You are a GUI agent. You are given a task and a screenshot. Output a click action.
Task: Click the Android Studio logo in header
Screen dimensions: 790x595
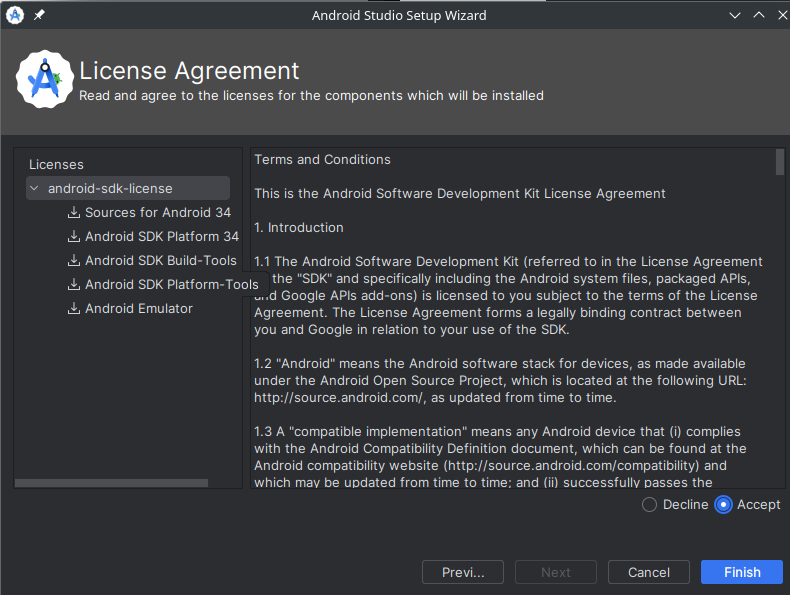point(45,80)
